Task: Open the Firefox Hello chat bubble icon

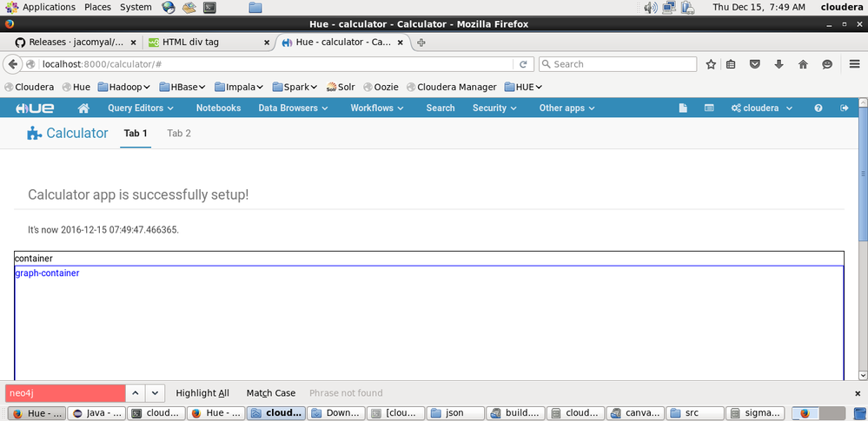Action: pos(827,64)
